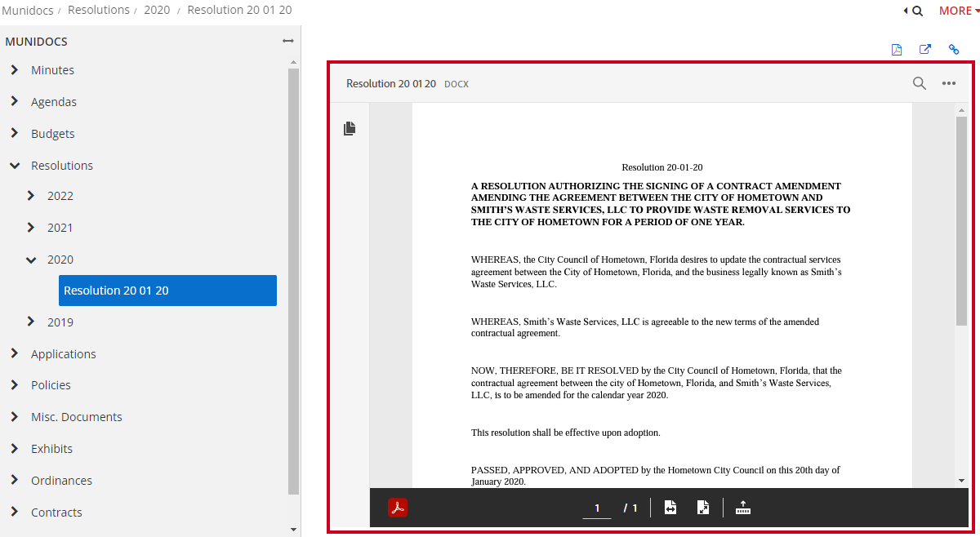Collapse the 2020 resolutions folder
Image resolution: width=980 pixels, height=537 pixels.
pos(31,260)
